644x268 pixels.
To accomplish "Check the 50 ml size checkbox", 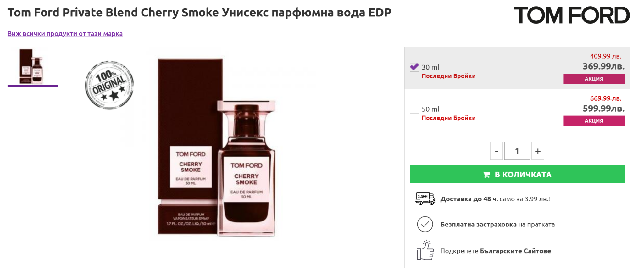I will tap(414, 109).
